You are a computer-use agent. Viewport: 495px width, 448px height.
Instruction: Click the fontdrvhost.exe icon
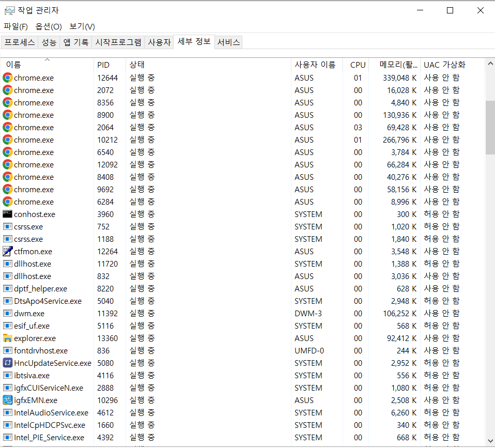[8, 351]
